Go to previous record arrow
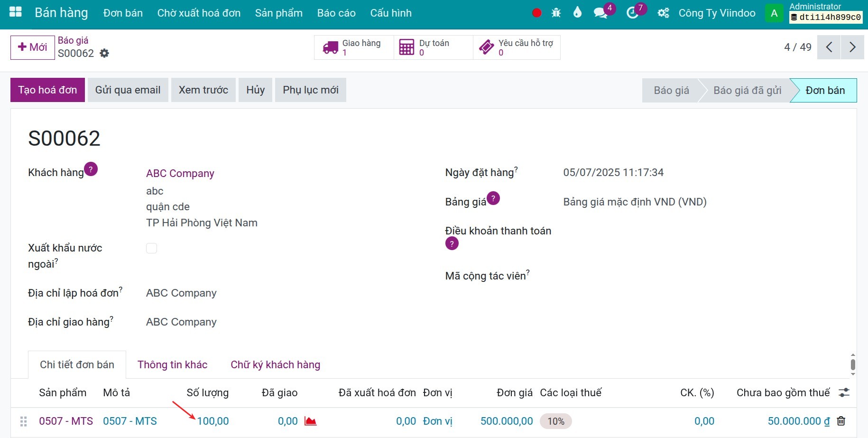Screen dimensions: 868x438 tap(829, 47)
